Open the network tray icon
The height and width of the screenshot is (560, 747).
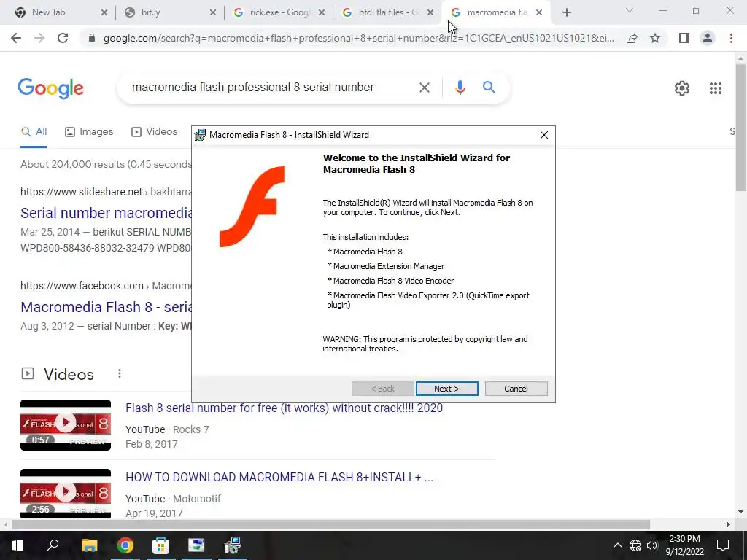pyautogui.click(x=635, y=545)
